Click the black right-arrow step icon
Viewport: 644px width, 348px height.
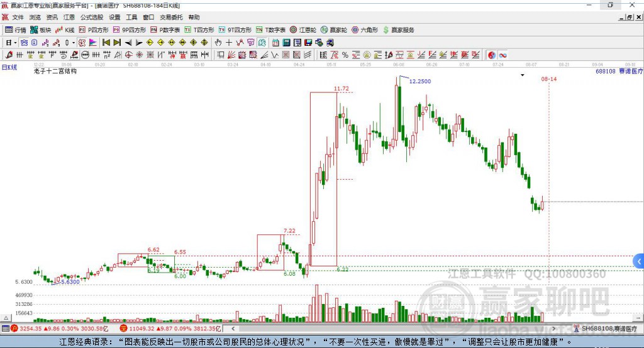139,43
